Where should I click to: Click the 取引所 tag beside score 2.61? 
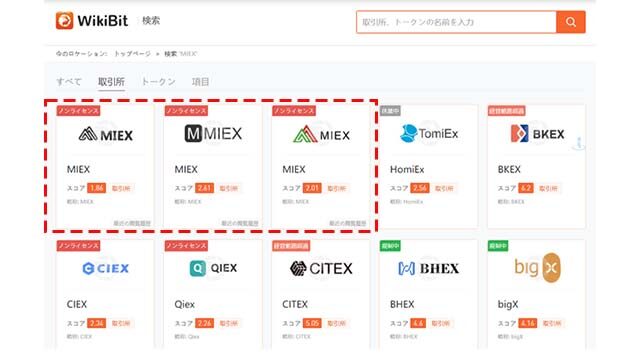(229, 188)
